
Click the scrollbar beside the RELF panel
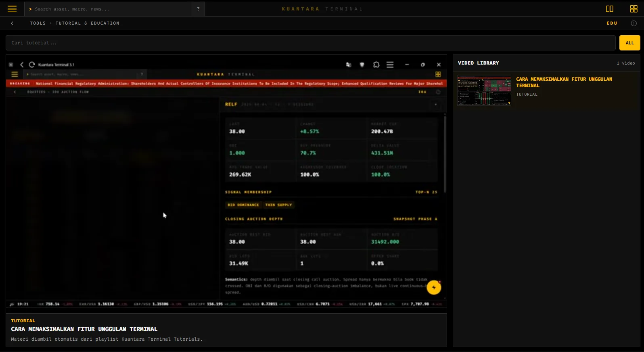coord(445,153)
